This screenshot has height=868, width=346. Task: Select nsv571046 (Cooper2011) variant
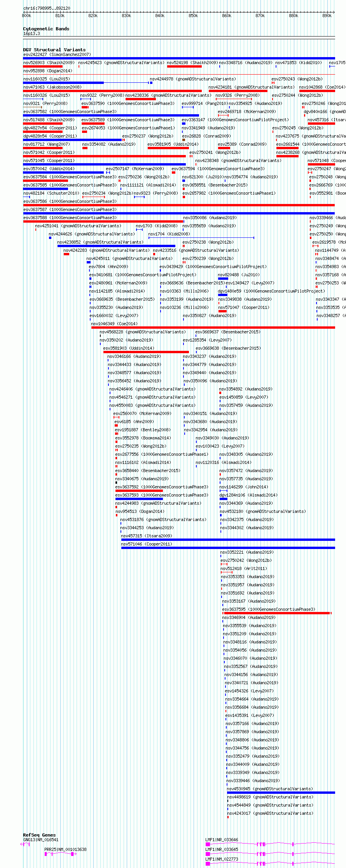pyautogui.click(x=147, y=544)
